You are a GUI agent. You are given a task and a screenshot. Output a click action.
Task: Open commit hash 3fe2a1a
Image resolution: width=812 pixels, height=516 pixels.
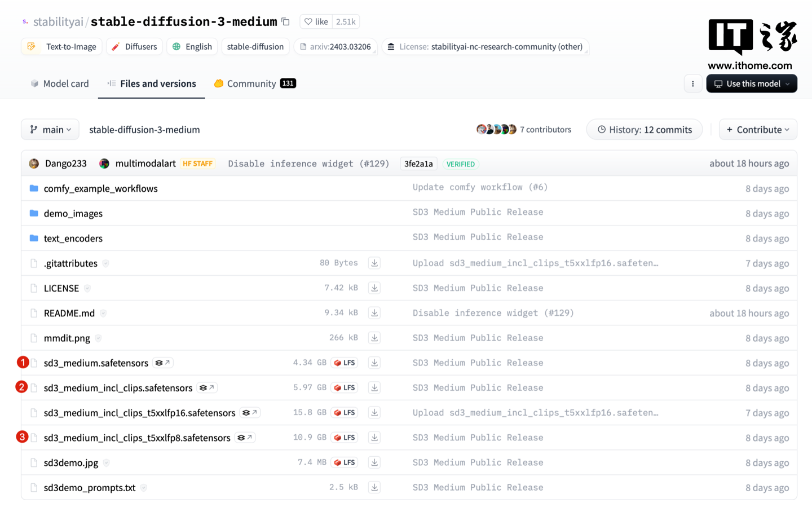(418, 164)
